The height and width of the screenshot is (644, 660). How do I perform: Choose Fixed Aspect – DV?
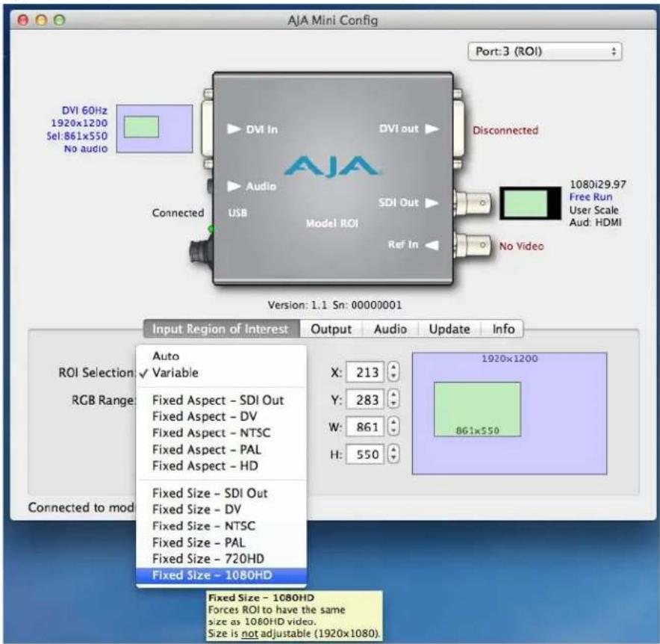pyautogui.click(x=222, y=417)
